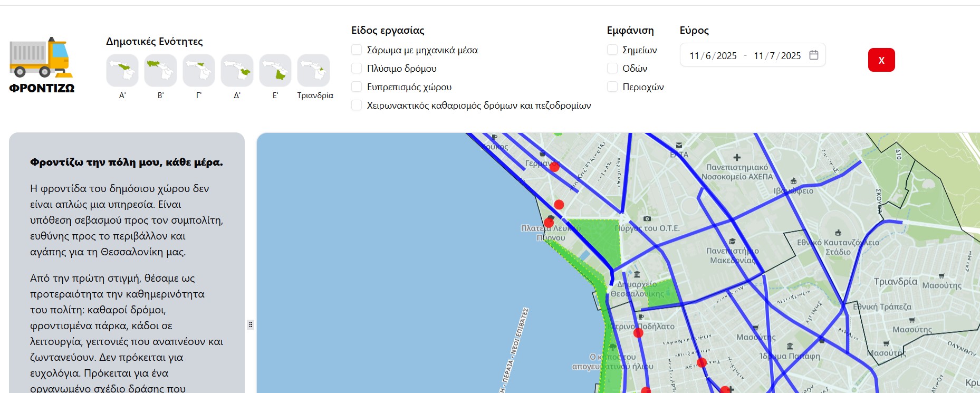Toggle the Οδών display checkbox
Viewport: 980px width, 393px height.
tap(612, 69)
